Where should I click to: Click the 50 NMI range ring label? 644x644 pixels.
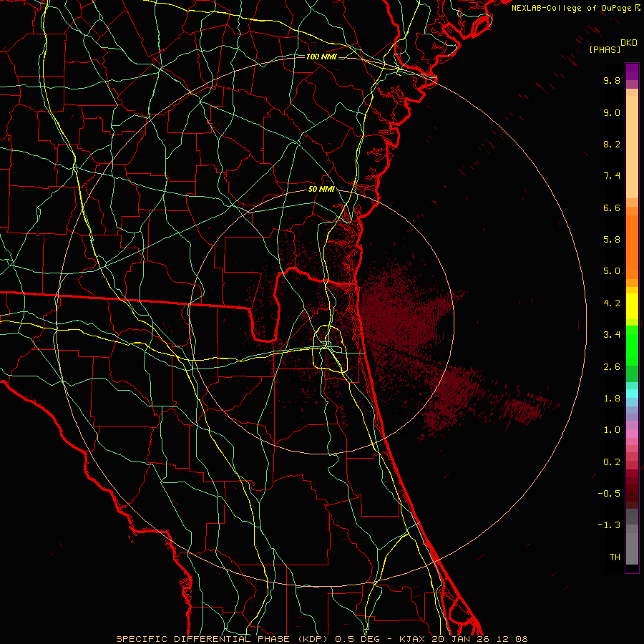pyautogui.click(x=321, y=190)
